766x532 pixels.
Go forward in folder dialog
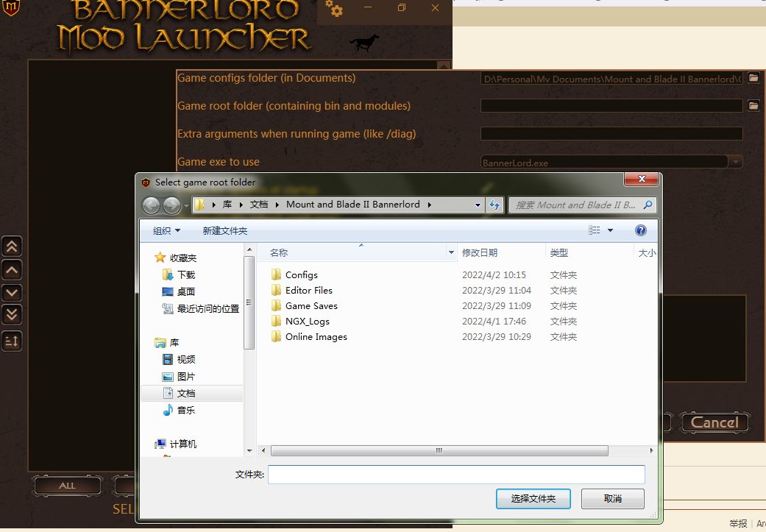(x=171, y=205)
